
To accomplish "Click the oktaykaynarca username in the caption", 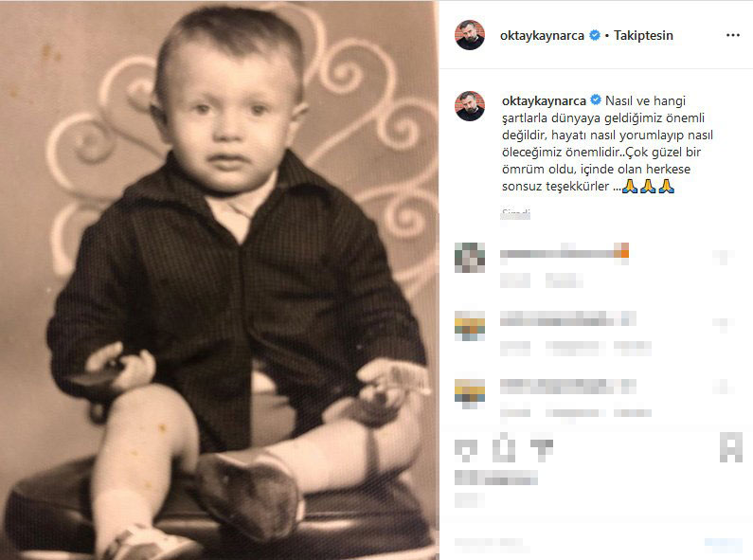I will (543, 99).
